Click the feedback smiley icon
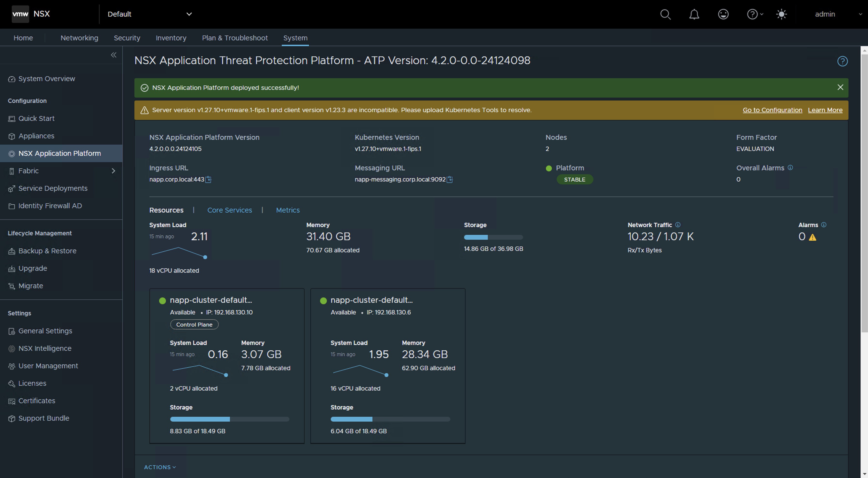 click(723, 14)
